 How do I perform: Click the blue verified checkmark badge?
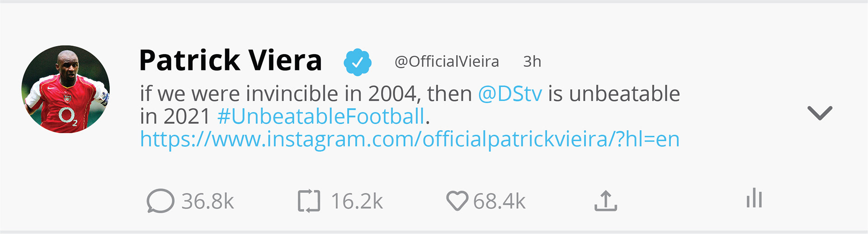pos(357,62)
